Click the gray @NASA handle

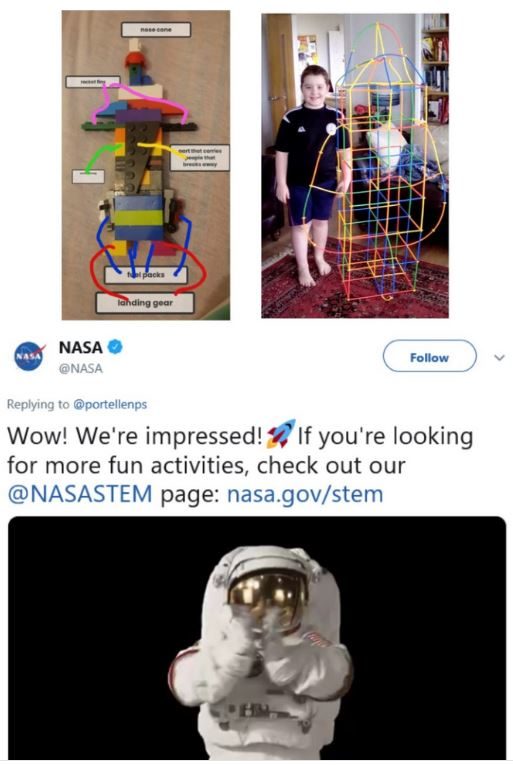[81, 368]
